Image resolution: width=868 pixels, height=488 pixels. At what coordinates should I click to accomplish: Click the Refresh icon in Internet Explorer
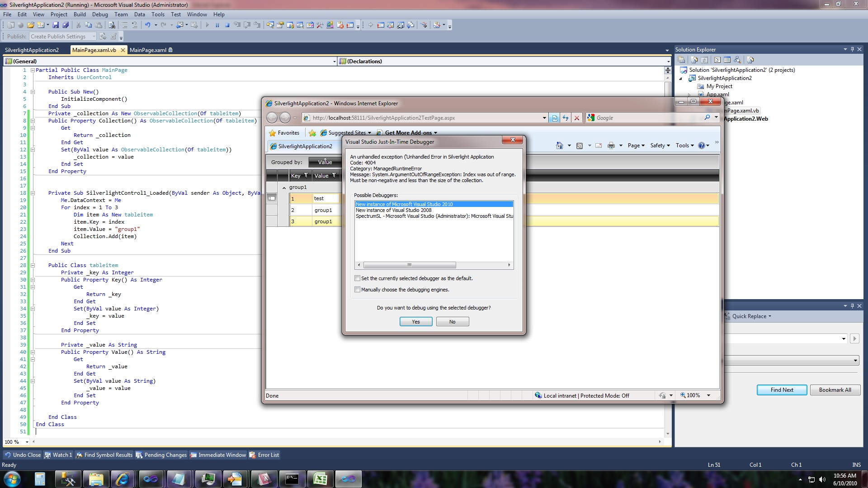point(566,118)
